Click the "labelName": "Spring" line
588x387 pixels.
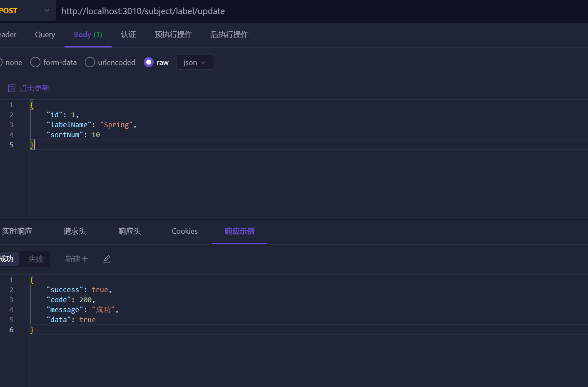point(91,125)
